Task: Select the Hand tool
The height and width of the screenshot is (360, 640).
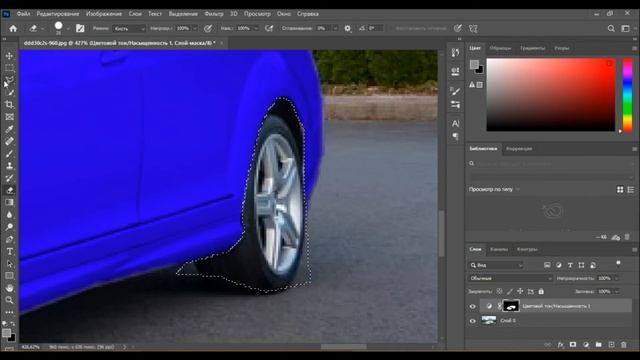Action: [x=9, y=288]
